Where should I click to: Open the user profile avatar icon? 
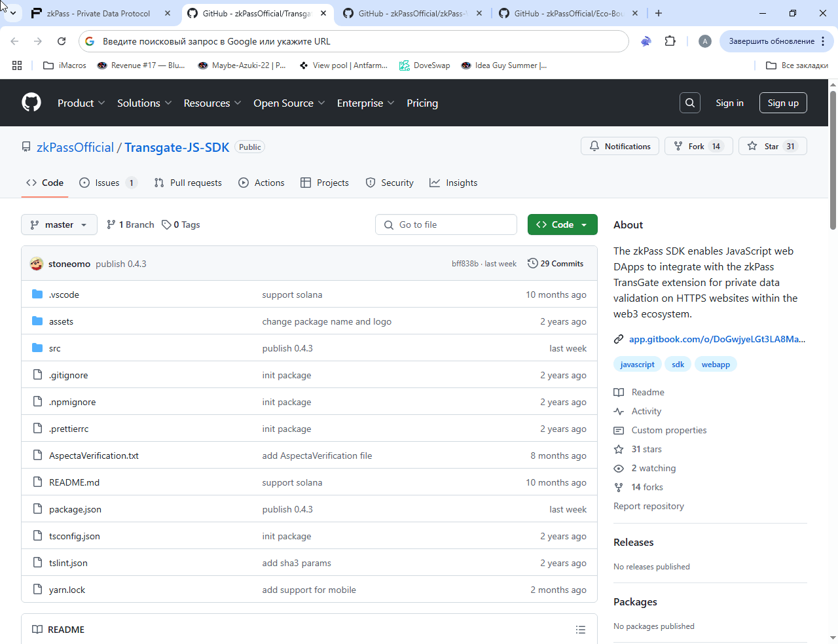click(x=705, y=41)
